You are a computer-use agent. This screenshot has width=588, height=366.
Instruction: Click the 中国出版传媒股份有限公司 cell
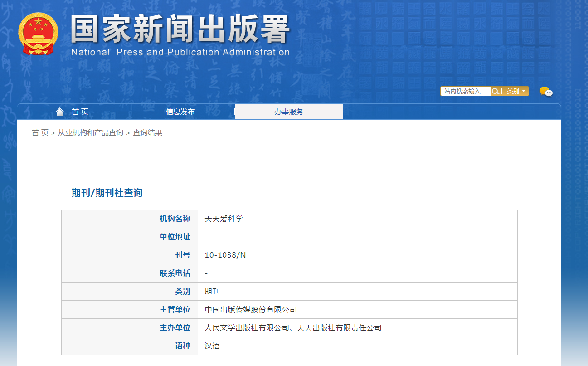click(x=251, y=310)
